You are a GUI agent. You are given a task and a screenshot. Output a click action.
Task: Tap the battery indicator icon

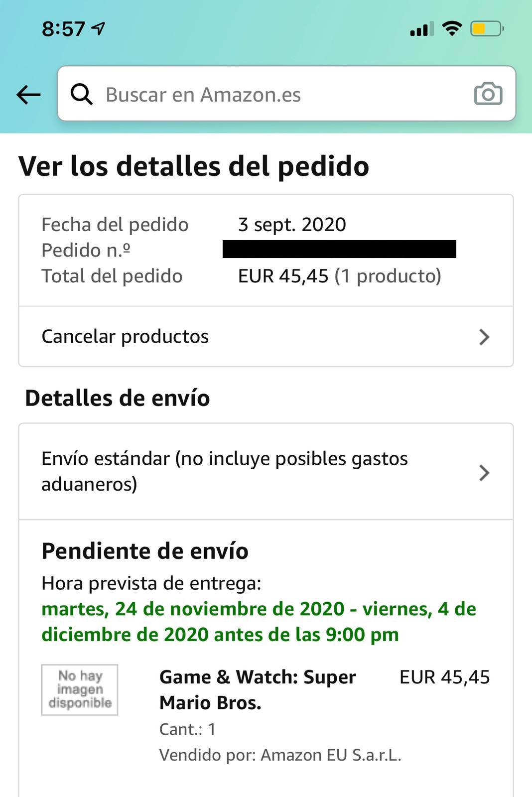pyautogui.click(x=487, y=29)
